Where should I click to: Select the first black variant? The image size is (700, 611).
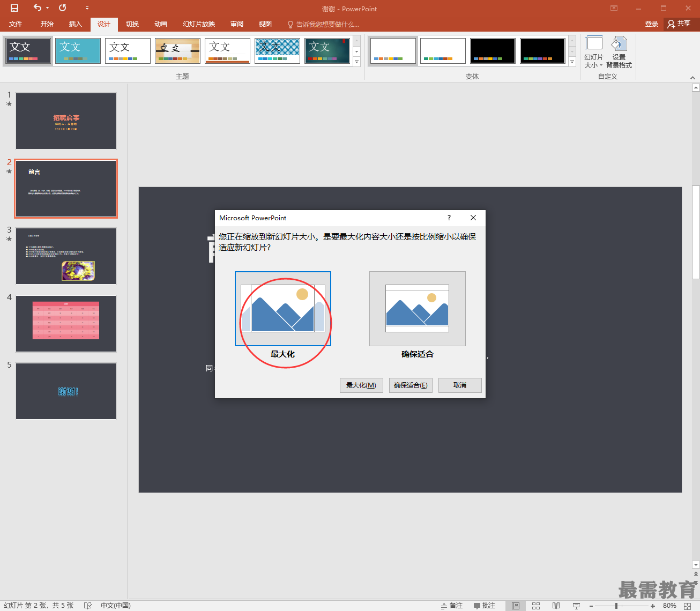pos(493,51)
